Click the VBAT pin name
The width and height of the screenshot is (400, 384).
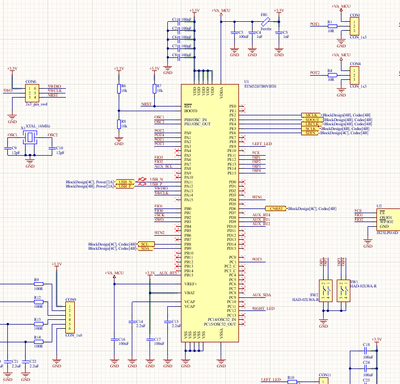point(189,293)
